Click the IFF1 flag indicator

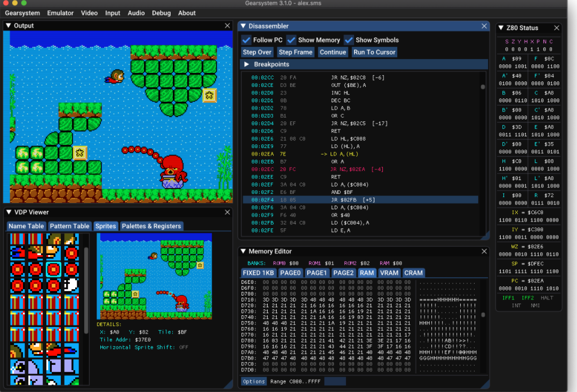(509, 298)
